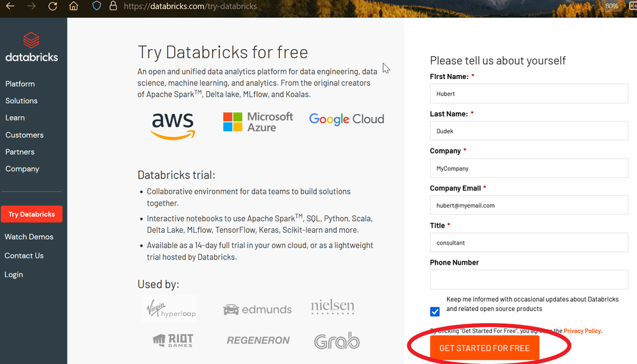
Task: Click the browser home icon
Action: pyautogui.click(x=74, y=6)
